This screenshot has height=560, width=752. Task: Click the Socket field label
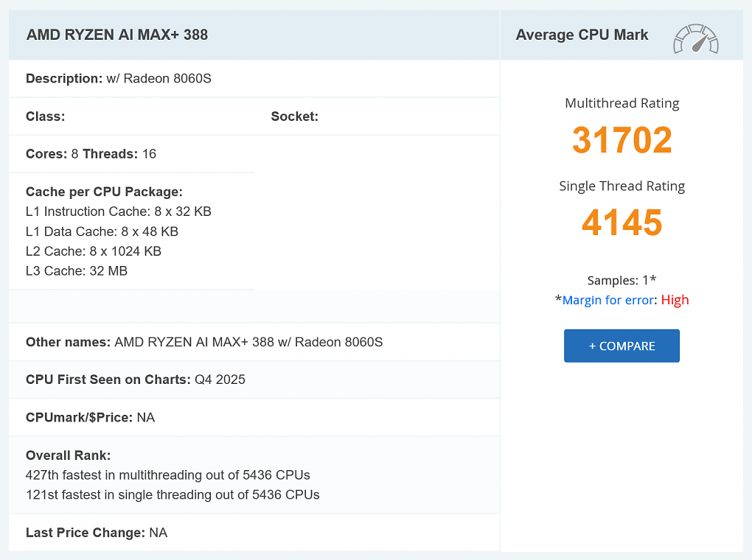pos(294,116)
